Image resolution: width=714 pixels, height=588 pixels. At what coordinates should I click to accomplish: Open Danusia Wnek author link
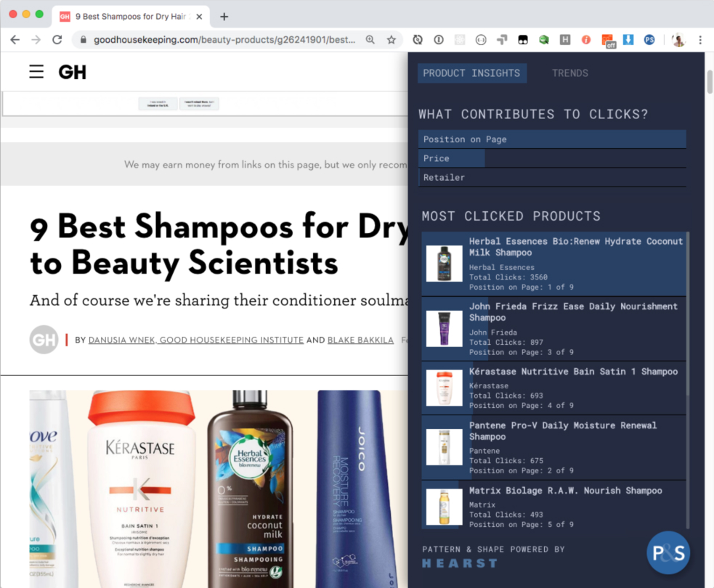196,340
